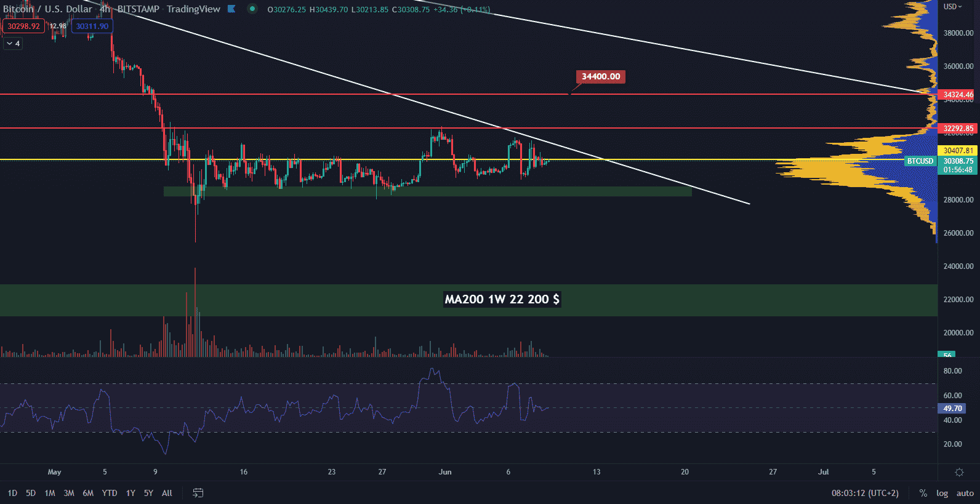This screenshot has width=980, height=504.
Task: Open the go-to-date calendar icon
Action: pos(198,493)
